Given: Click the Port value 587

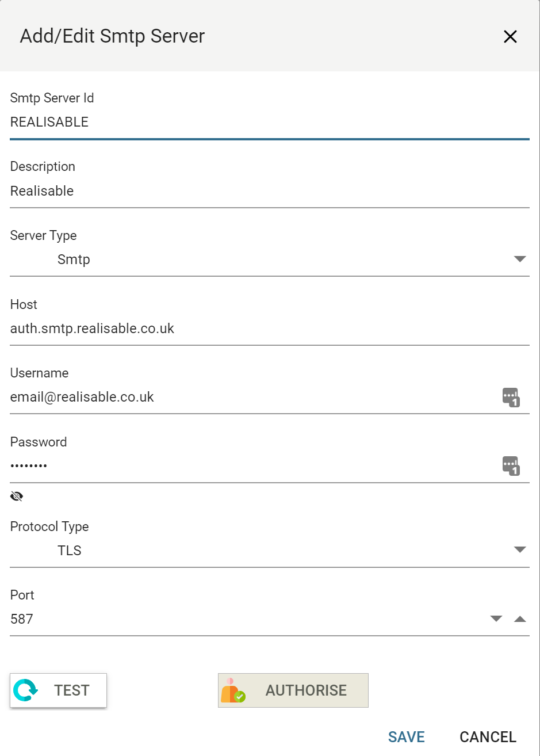Looking at the screenshot, I should pyautogui.click(x=22, y=619).
